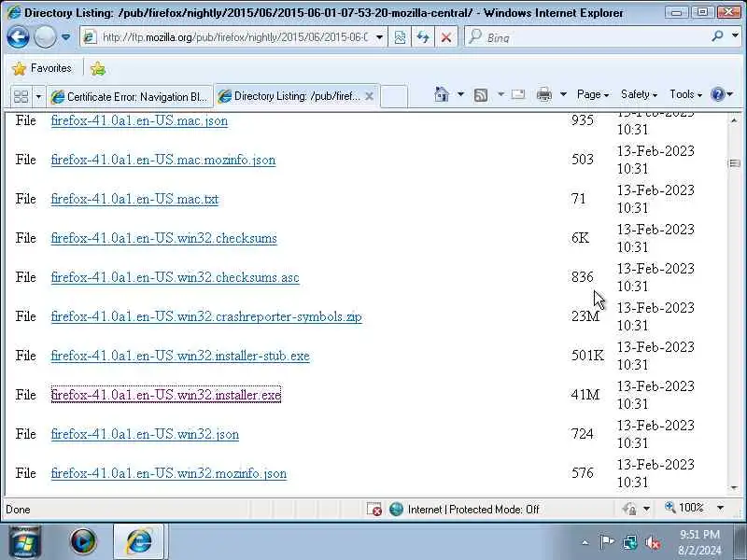Open link firefox-41.0a1.en-US.win32.mozinfo.json

tap(169, 473)
